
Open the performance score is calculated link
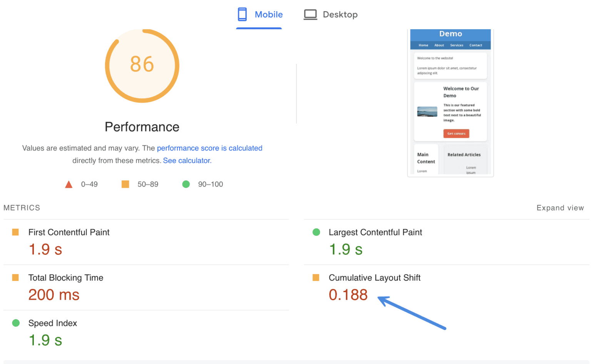click(209, 148)
